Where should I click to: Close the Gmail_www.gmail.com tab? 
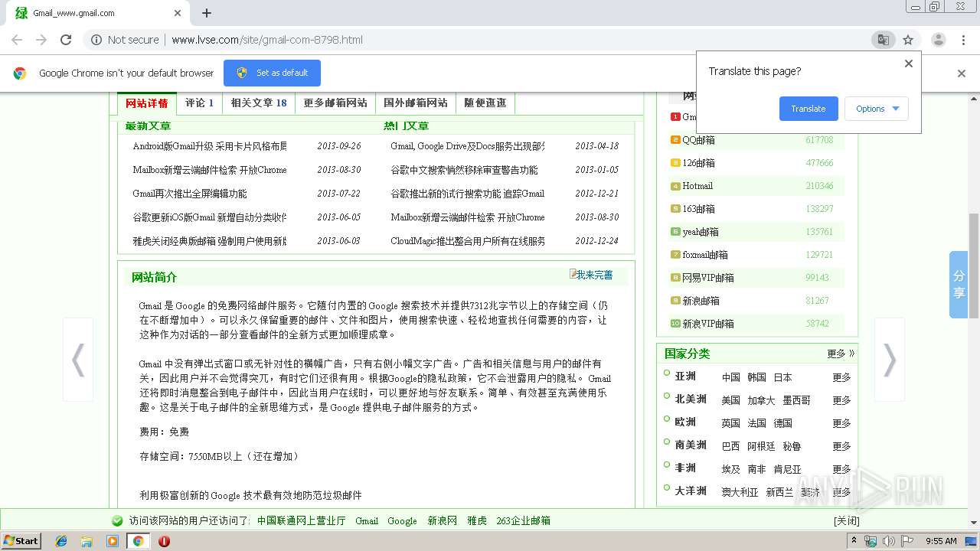178,13
